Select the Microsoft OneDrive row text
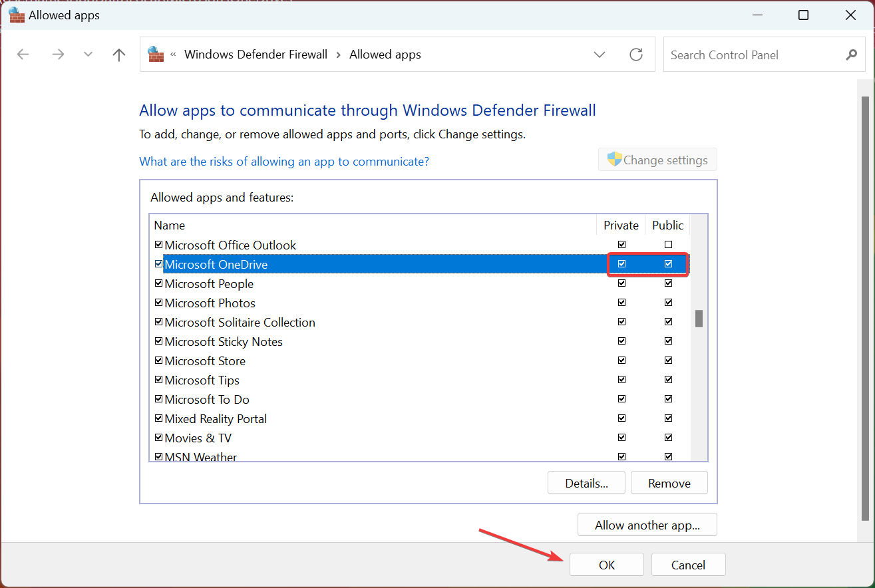 (x=216, y=265)
